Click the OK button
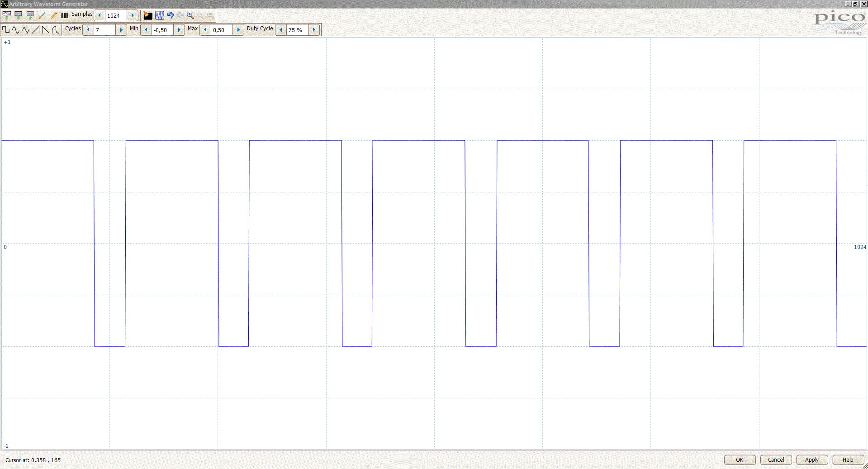868x469 pixels. [740, 459]
